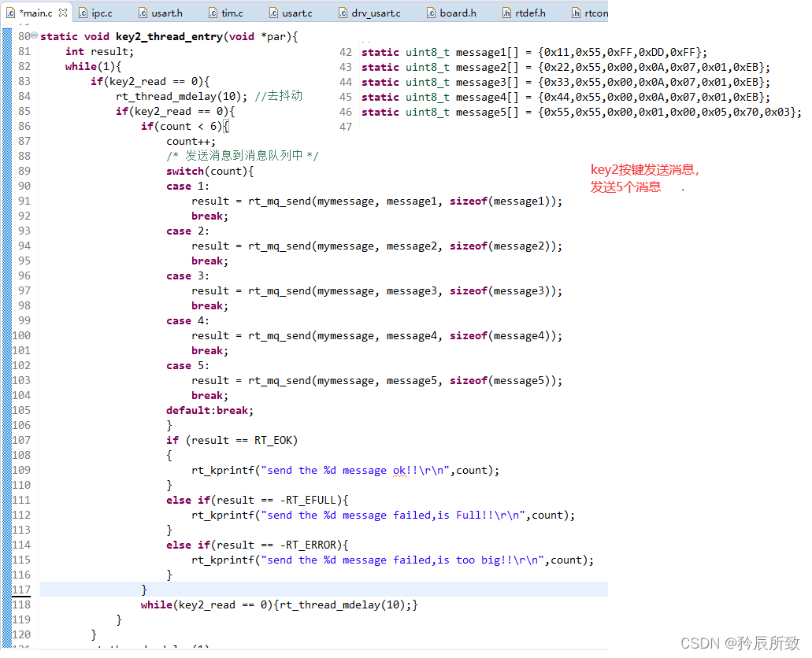812x658 pixels.
Task: Click line number 117 in the gutter
Action: pos(21,590)
